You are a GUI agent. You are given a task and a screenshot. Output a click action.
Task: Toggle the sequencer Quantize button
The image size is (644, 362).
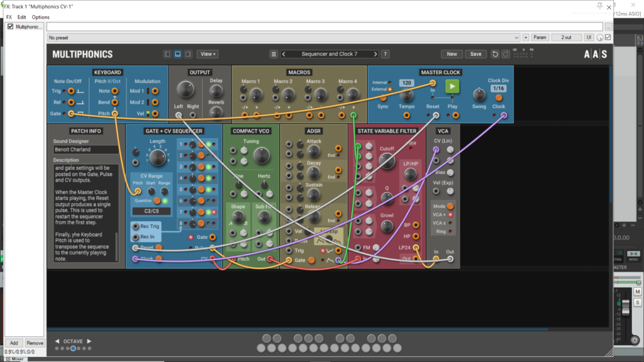coord(157,200)
